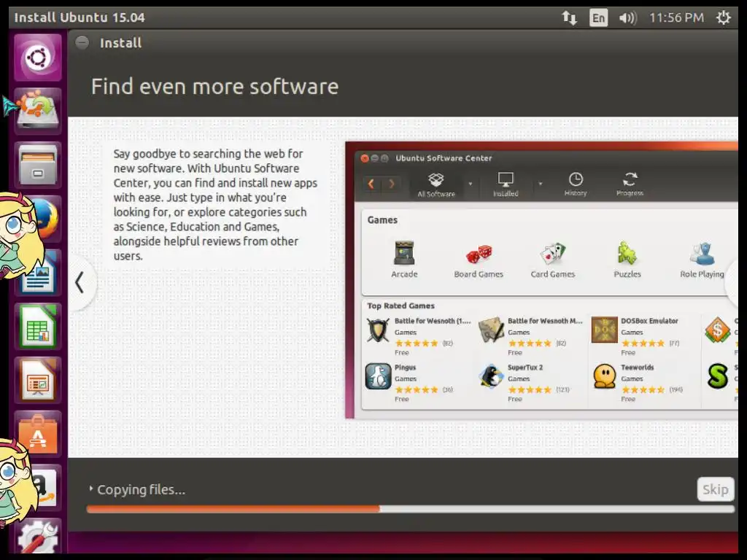Click the Progress toolbar icon
Screen dimensions: 747x560
pyautogui.click(x=630, y=184)
